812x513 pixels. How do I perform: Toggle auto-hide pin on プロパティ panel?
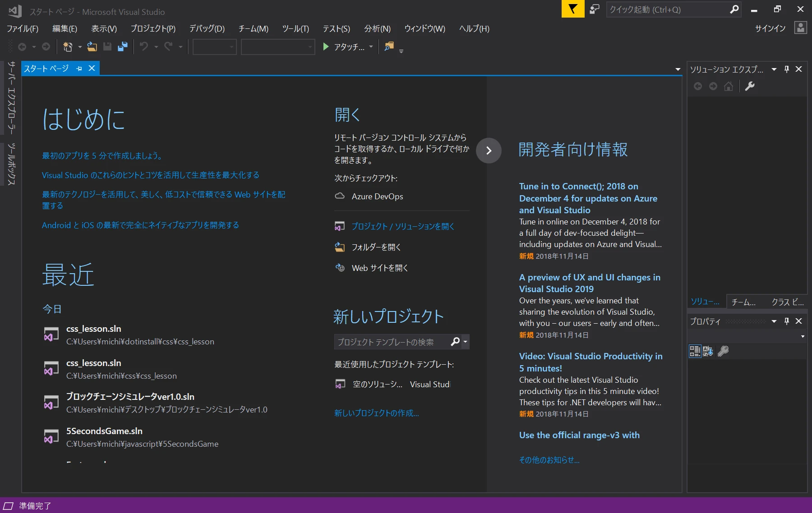787,321
